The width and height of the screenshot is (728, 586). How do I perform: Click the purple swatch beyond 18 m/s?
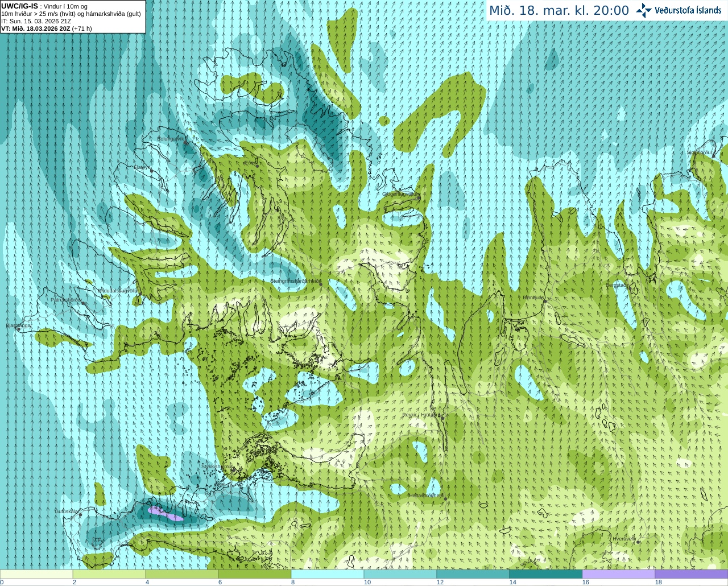(x=692, y=574)
